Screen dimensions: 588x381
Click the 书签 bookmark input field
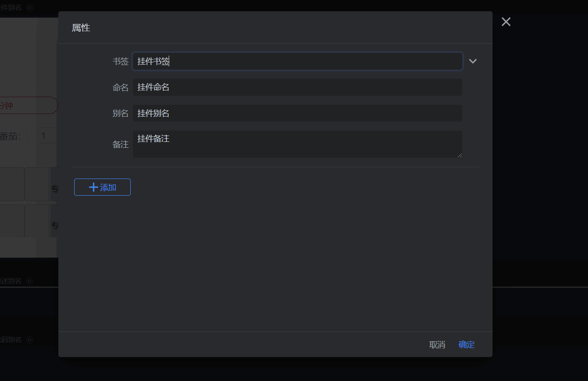(297, 61)
